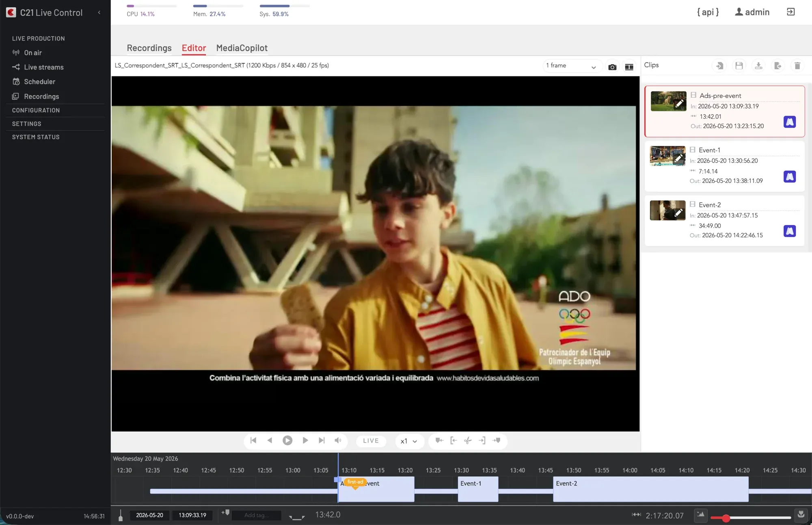812x525 pixels.
Task: Click the Event-2 clip title
Action: pyautogui.click(x=710, y=205)
